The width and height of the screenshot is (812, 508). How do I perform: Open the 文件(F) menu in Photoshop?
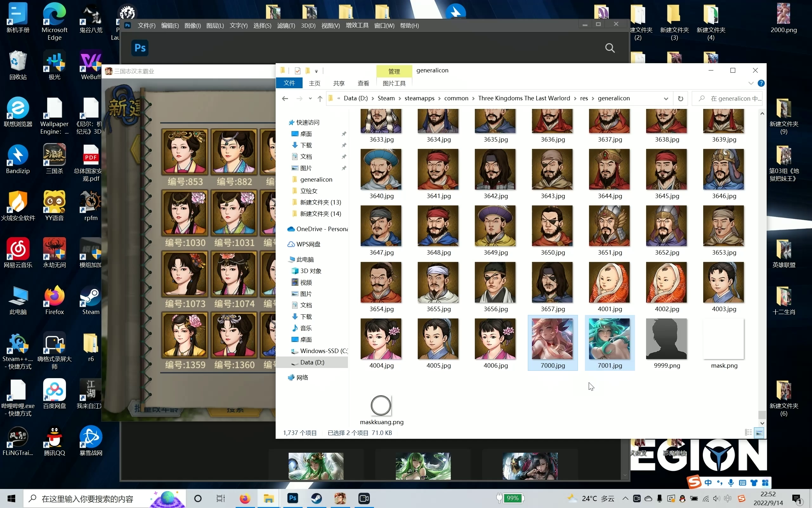pyautogui.click(x=146, y=25)
